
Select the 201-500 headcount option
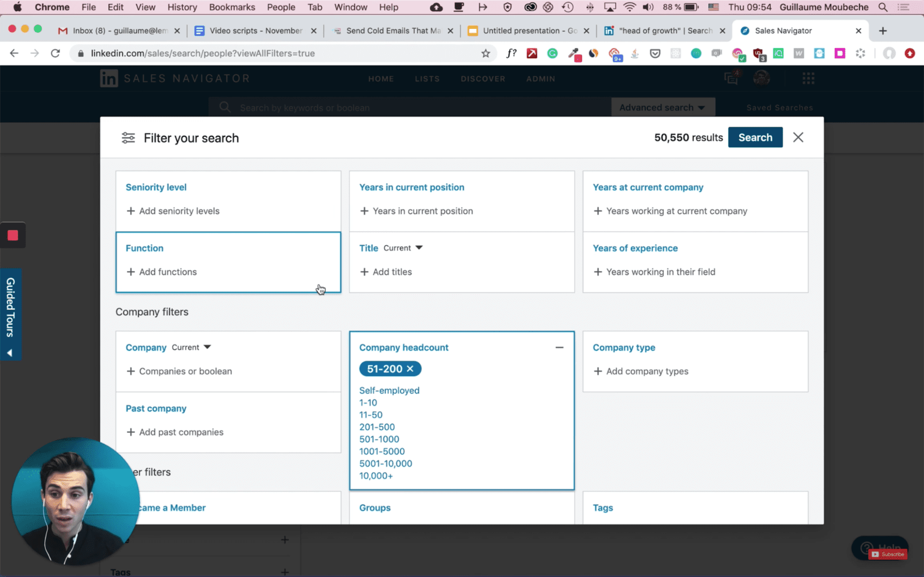[x=377, y=427]
